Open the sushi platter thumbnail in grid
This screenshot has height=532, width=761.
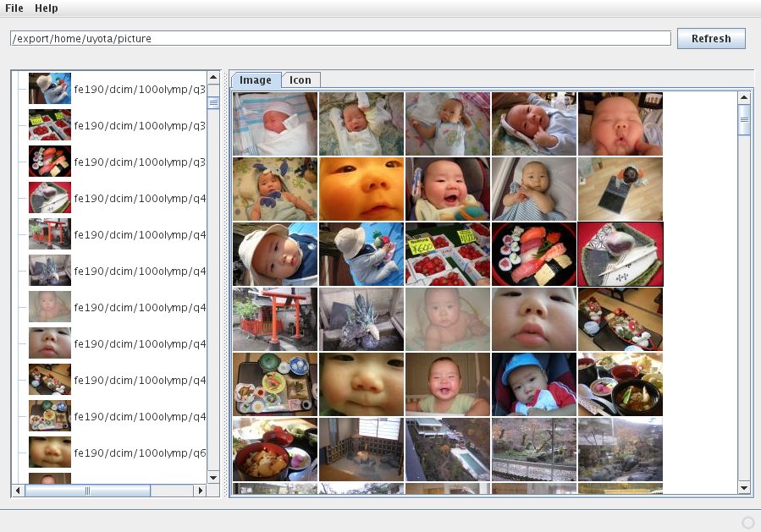(x=534, y=254)
